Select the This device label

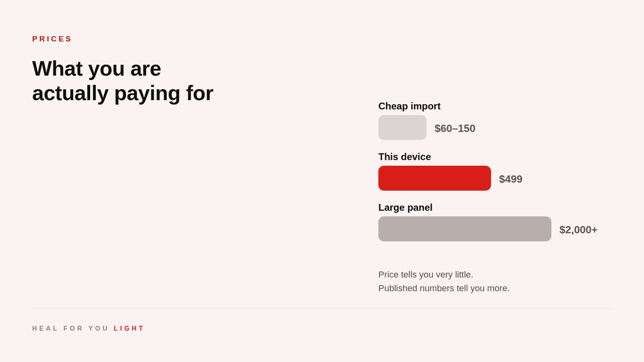(404, 157)
